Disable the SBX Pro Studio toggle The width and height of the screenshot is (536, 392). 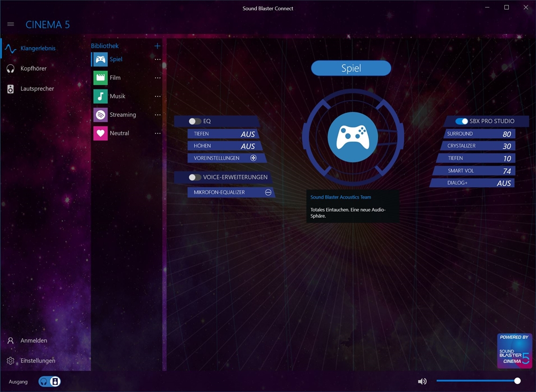pyautogui.click(x=461, y=121)
